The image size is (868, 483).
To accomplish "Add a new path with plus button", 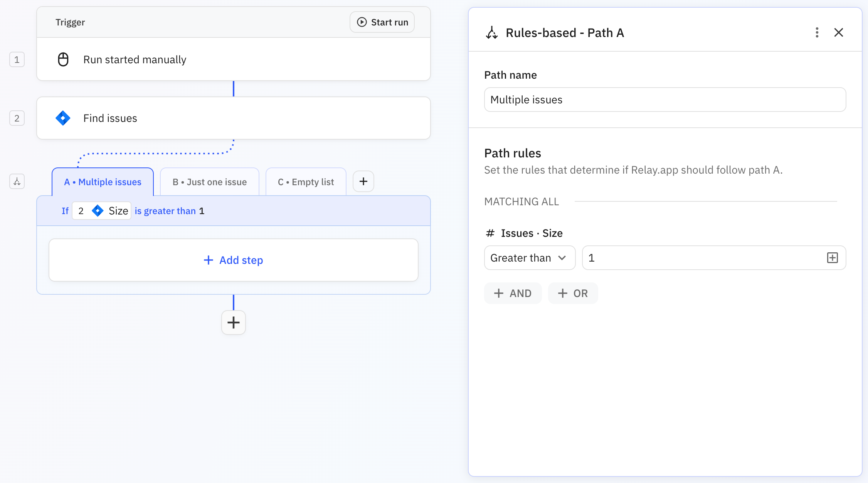I will click(x=363, y=181).
